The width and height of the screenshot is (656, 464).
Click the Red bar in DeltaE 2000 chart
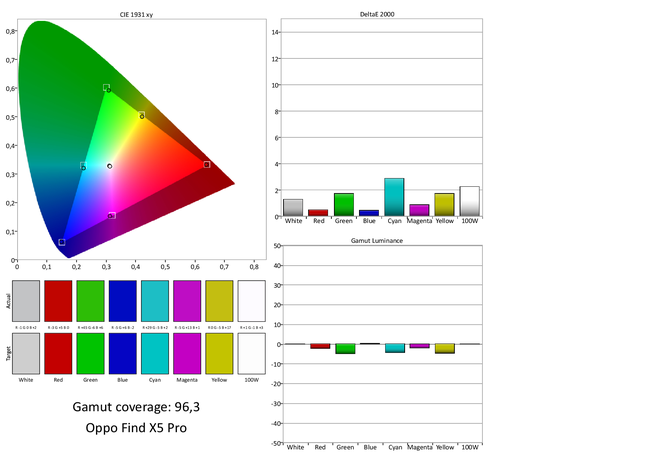(x=318, y=213)
